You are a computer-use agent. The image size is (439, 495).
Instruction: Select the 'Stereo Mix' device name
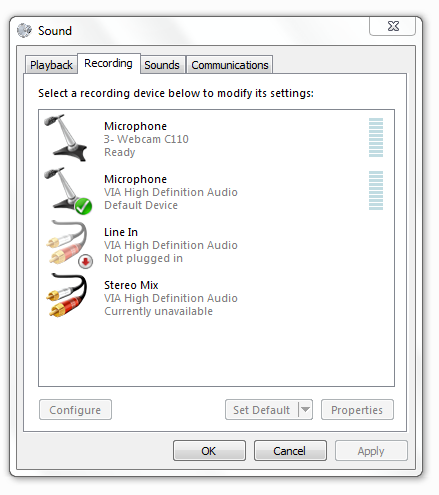131,285
